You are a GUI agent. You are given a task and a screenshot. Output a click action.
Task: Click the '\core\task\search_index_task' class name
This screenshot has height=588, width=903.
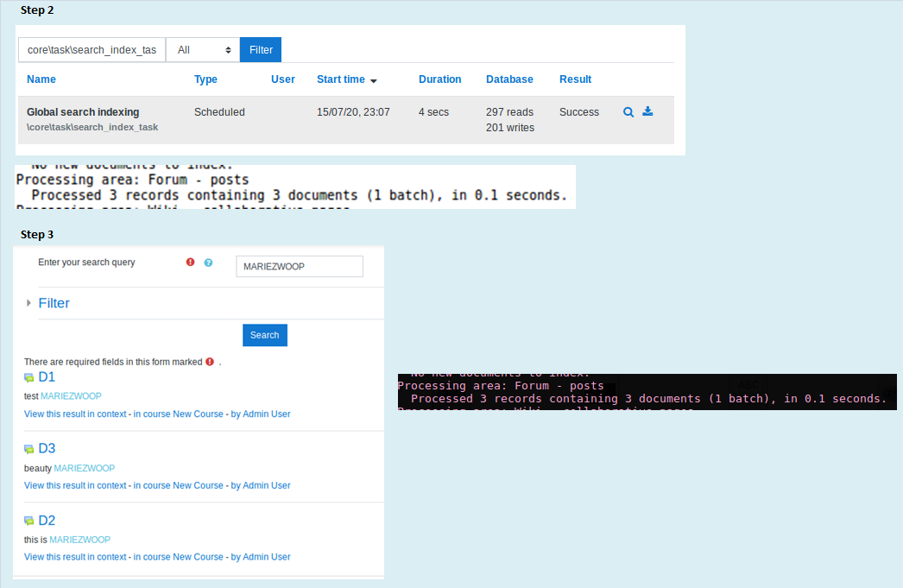[92, 127]
